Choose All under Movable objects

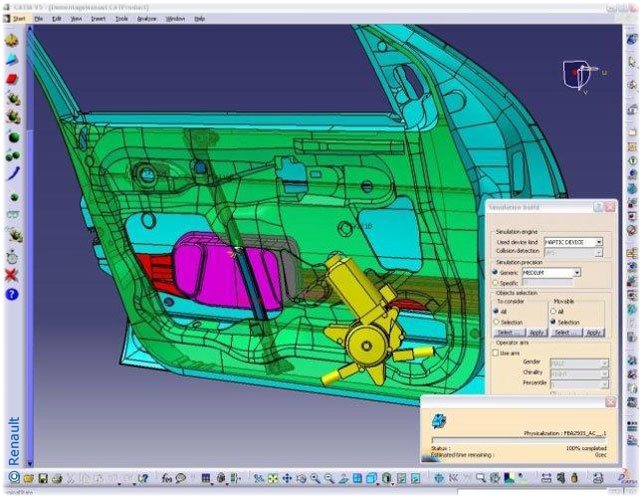click(555, 311)
